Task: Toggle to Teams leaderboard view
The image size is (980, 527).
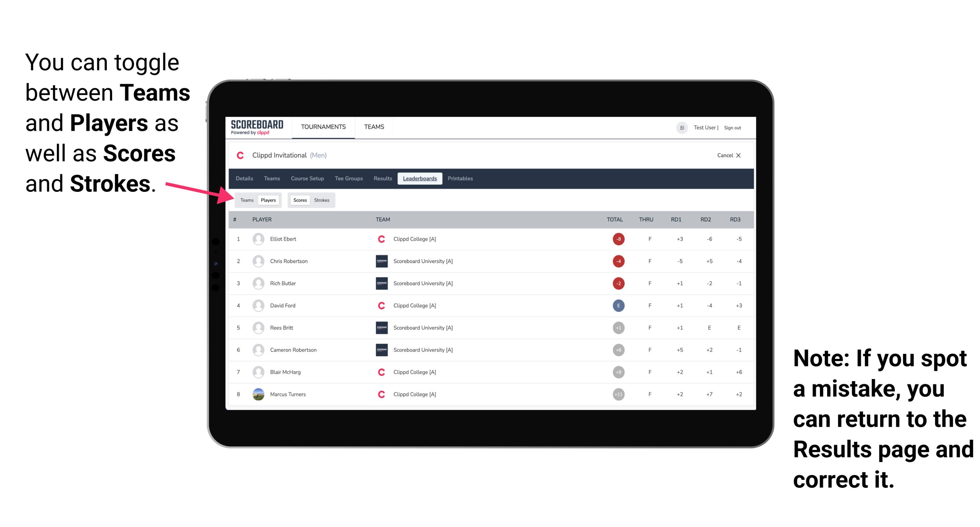Action: (x=247, y=200)
